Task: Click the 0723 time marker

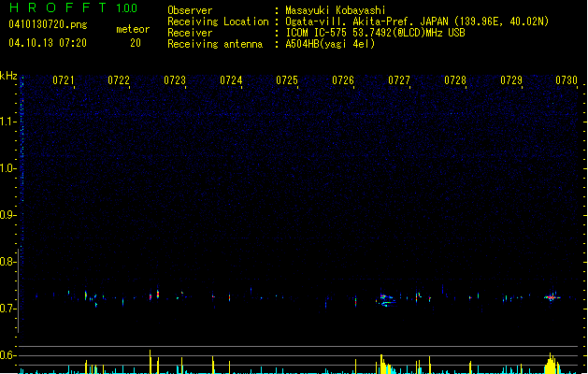Action: 175,80
